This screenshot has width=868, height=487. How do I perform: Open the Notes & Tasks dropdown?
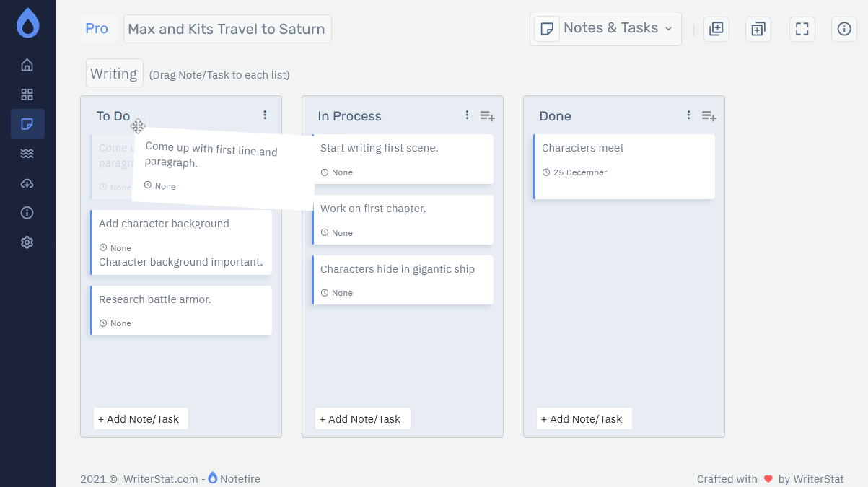[605, 28]
